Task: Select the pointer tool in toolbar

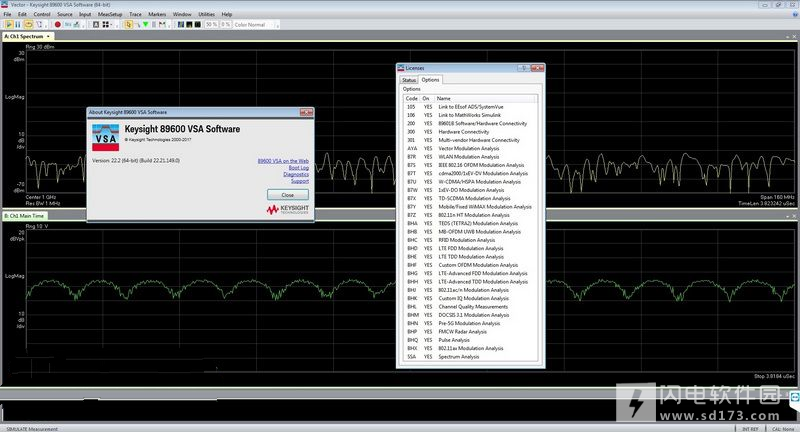Action: [129, 24]
